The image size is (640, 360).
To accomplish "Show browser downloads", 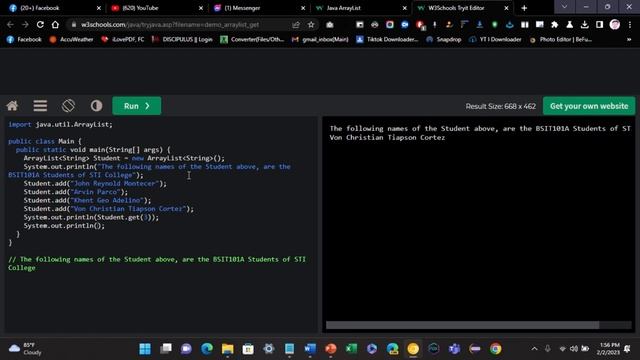I will point(584,24).
